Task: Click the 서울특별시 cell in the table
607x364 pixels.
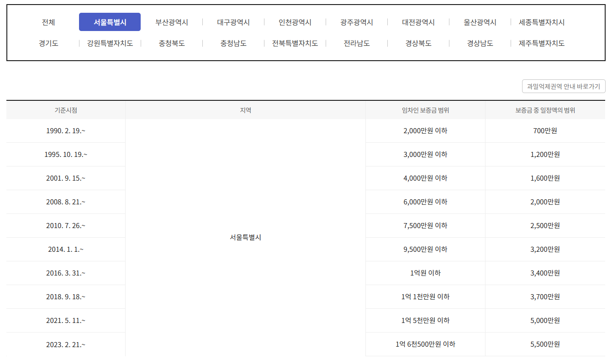Action: point(246,238)
